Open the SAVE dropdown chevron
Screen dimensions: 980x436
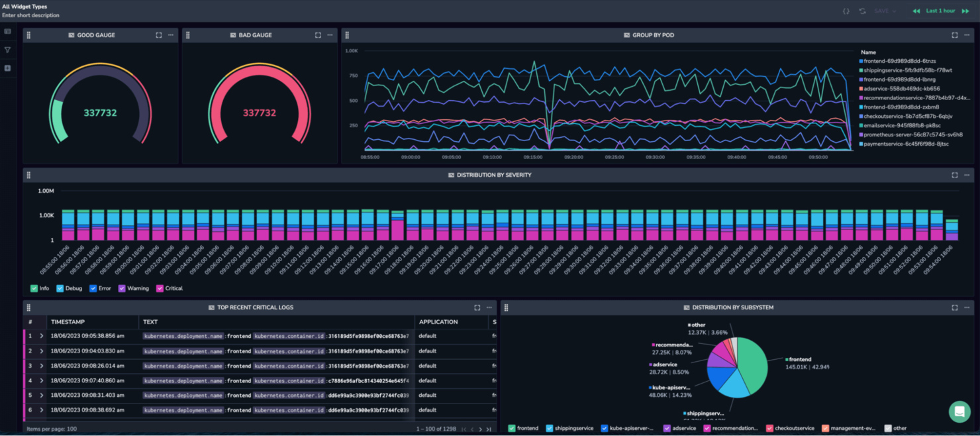click(x=895, y=11)
